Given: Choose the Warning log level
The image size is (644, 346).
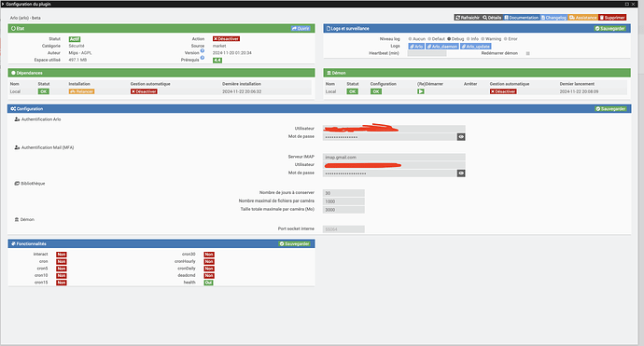Looking at the screenshot, I should click(483, 39).
